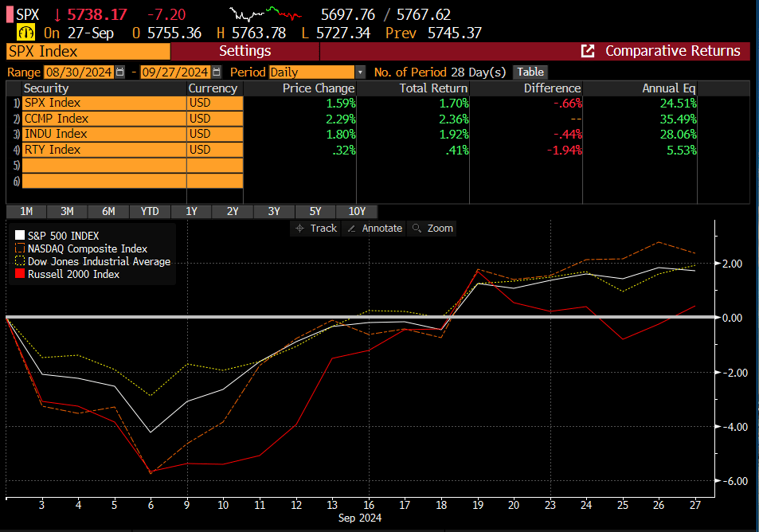The height and width of the screenshot is (532, 759).
Task: Click the yellow gauge icon beside 27-Sep
Action: [x=25, y=33]
